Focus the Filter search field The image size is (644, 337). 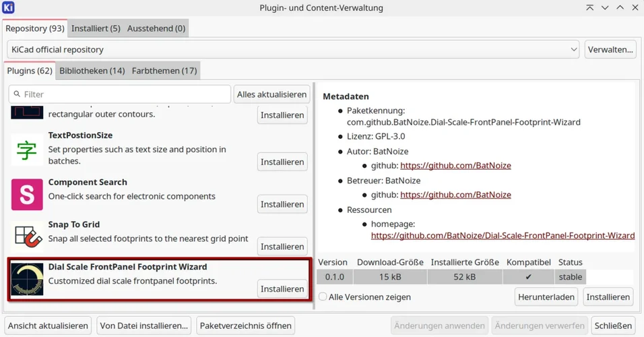[x=119, y=94]
